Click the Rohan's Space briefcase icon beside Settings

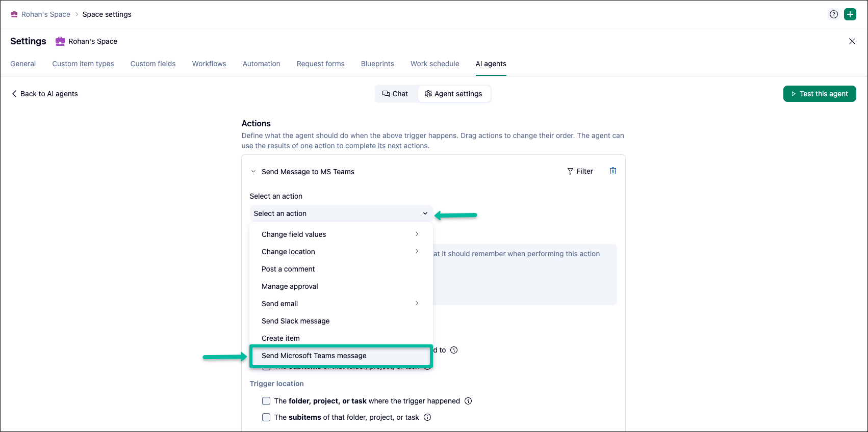(x=60, y=41)
